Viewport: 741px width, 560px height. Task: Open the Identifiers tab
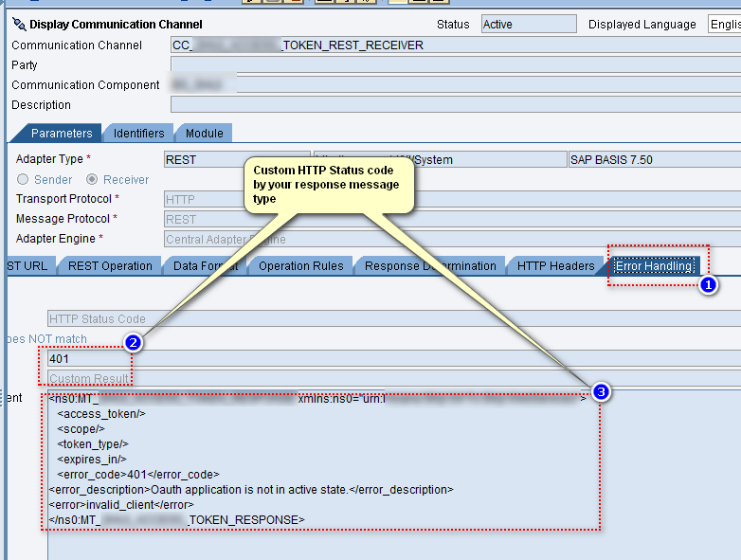click(x=138, y=134)
